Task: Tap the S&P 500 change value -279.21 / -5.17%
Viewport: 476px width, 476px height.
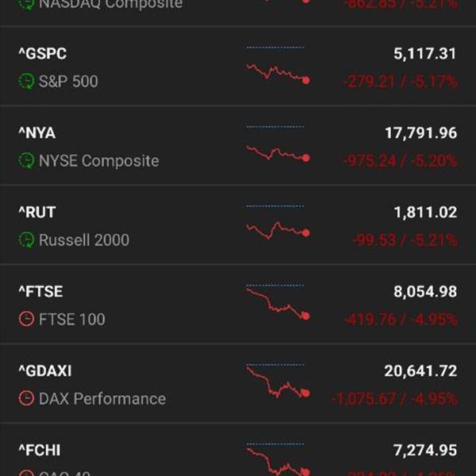Action: click(400, 82)
